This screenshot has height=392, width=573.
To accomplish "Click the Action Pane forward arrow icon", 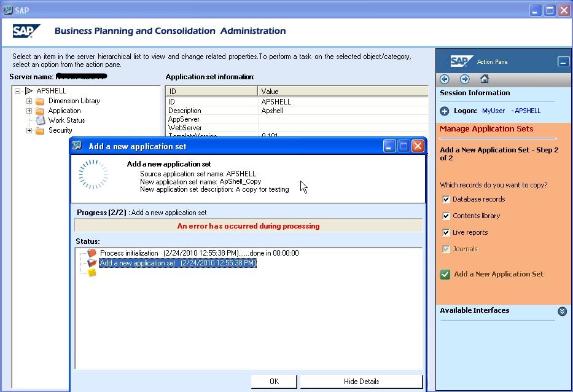I will point(464,79).
